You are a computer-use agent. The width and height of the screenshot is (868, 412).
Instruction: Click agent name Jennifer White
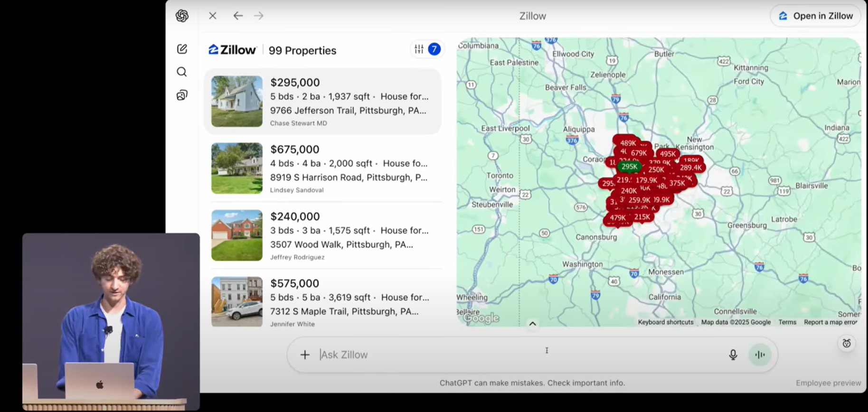click(292, 324)
